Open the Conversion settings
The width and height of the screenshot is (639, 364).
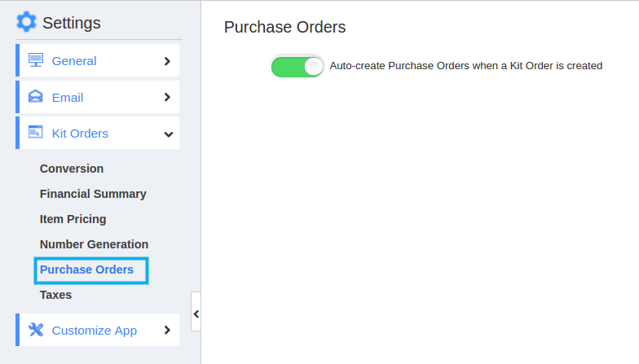72,169
